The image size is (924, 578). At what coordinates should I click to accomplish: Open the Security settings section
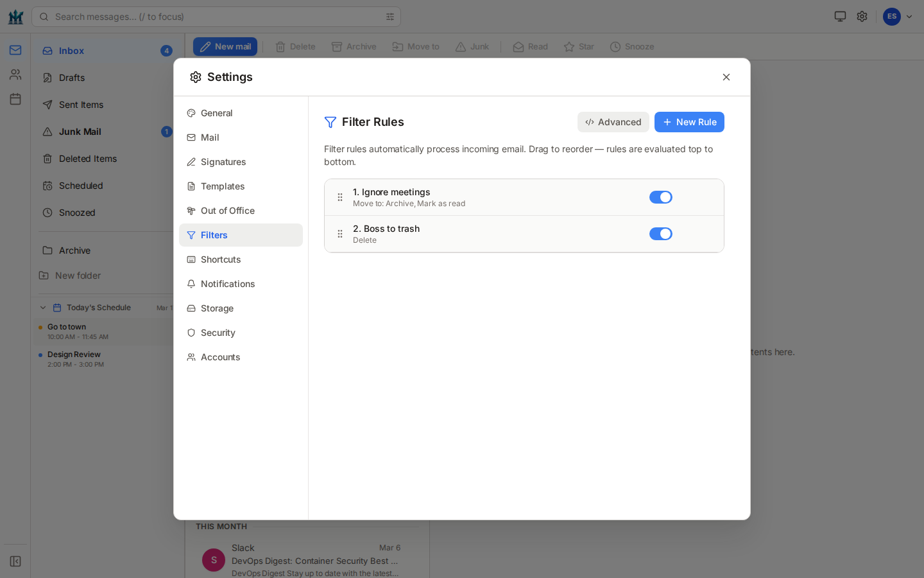(218, 333)
